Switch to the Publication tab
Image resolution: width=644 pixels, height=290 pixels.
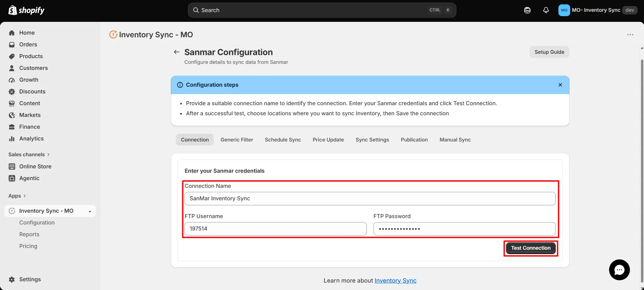tap(414, 139)
